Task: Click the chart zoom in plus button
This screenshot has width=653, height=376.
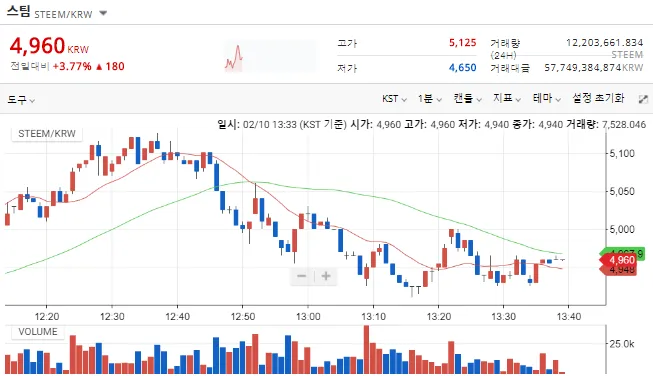Action: click(326, 276)
